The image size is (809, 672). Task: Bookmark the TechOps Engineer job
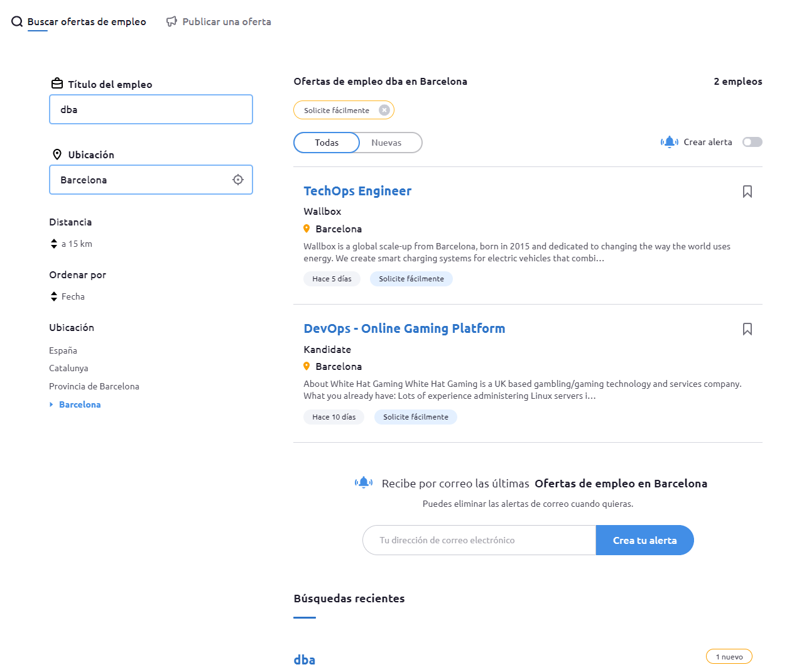click(x=747, y=192)
